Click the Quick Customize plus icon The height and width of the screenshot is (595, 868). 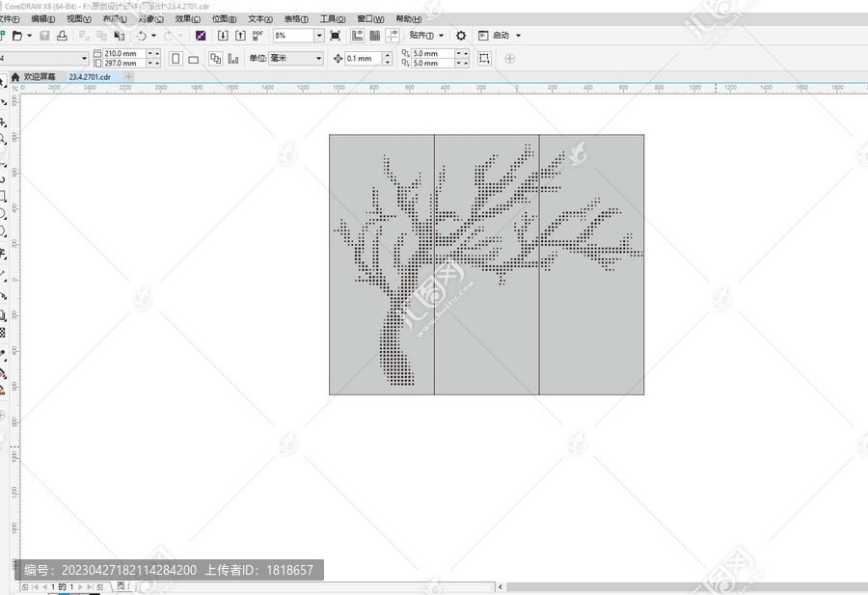tap(510, 59)
